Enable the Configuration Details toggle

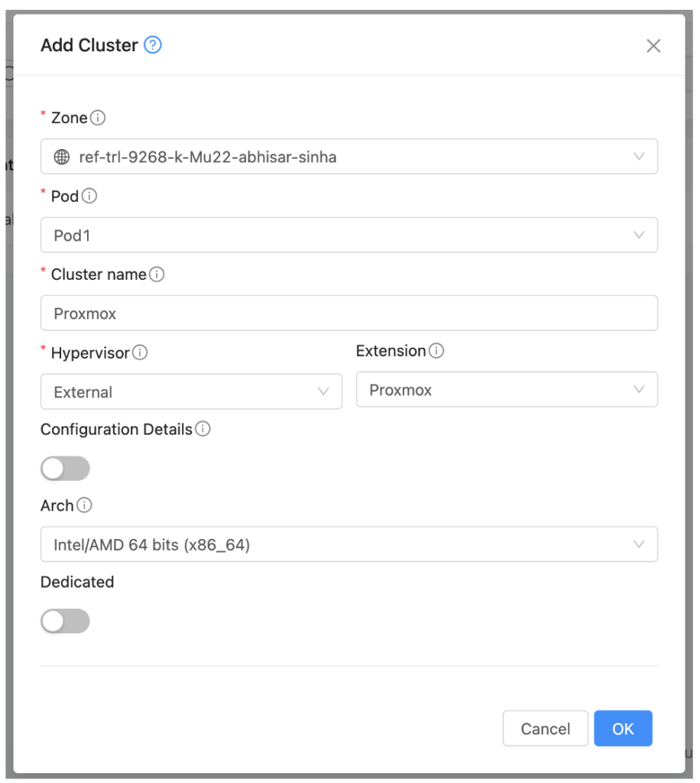click(65, 468)
